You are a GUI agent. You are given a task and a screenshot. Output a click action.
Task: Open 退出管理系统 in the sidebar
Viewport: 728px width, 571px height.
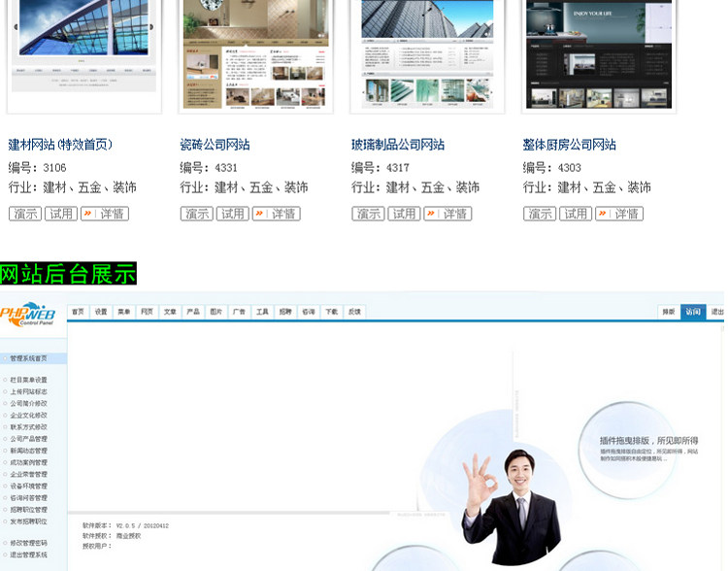[28, 554]
